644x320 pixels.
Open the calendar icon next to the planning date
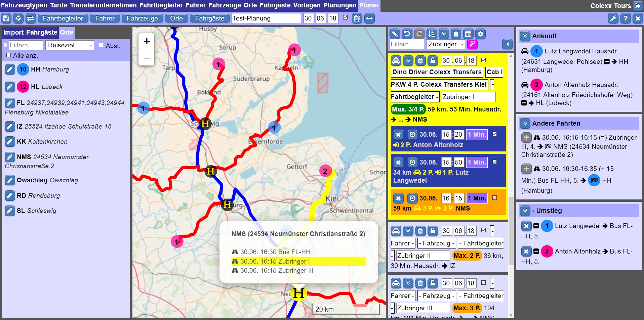point(357,18)
